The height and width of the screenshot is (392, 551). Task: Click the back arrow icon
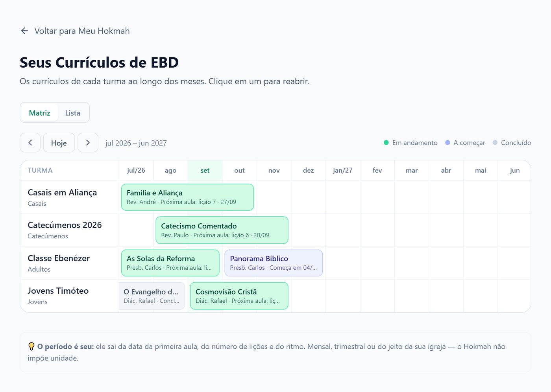pos(24,31)
